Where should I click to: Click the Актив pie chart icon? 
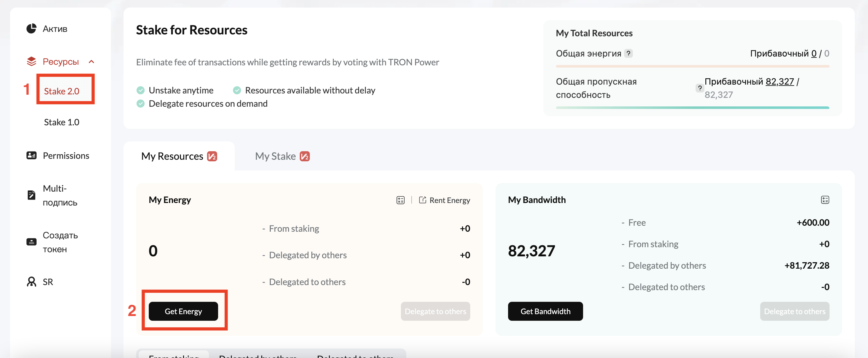click(31, 29)
